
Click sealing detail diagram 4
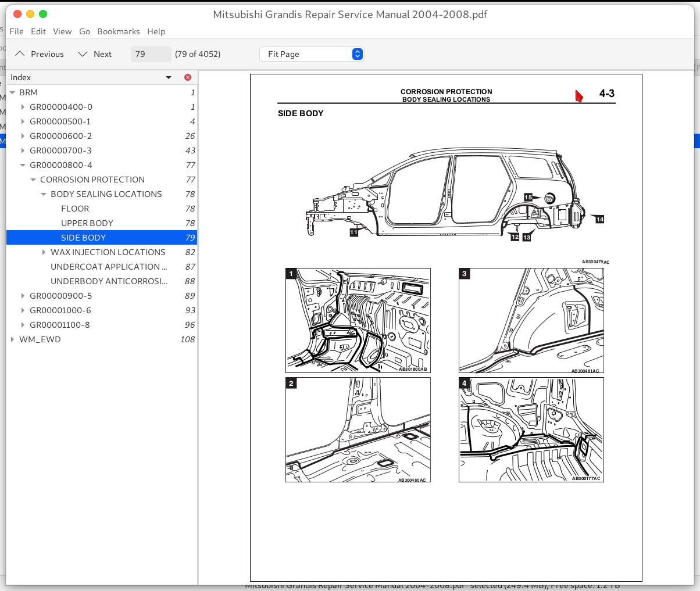click(531, 430)
